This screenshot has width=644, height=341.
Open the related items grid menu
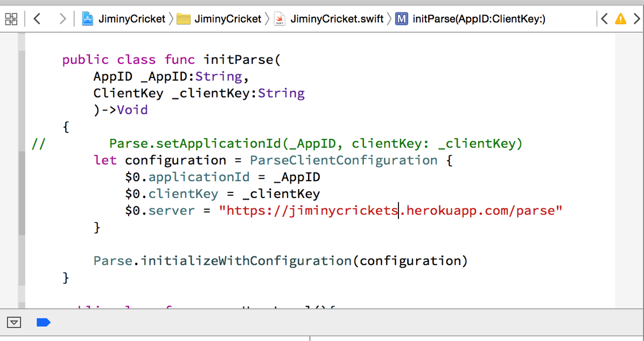pyautogui.click(x=11, y=19)
